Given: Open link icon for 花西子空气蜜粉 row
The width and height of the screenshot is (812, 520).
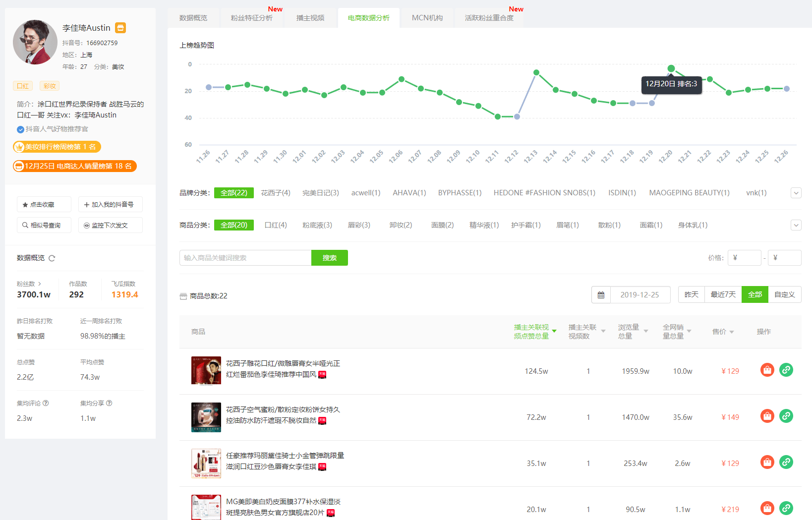Looking at the screenshot, I should [x=786, y=416].
